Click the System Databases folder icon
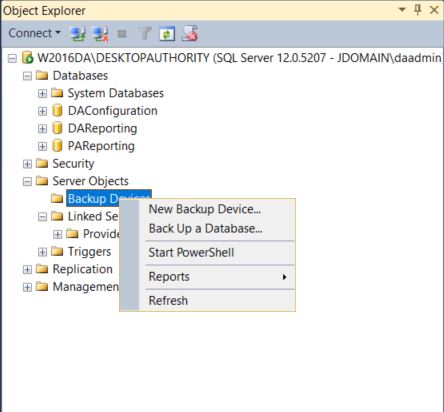The height and width of the screenshot is (412, 444). [x=57, y=93]
